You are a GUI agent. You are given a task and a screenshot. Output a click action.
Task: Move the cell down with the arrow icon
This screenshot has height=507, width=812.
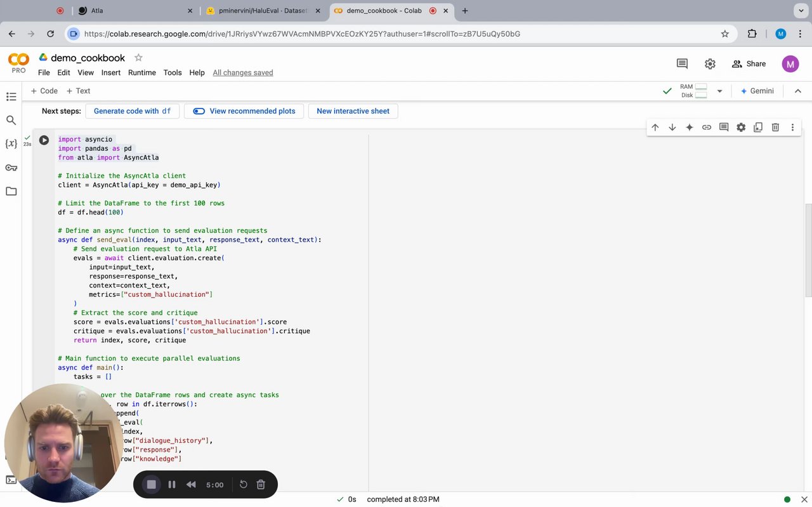coord(672,128)
